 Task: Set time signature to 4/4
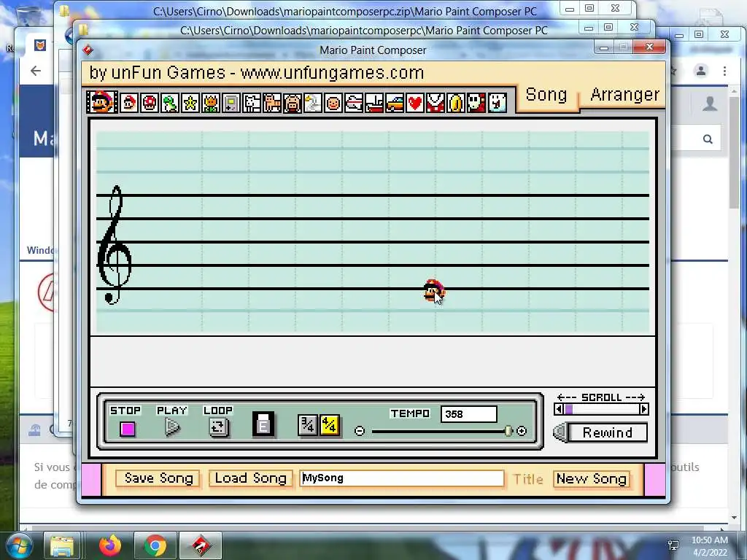tap(329, 425)
